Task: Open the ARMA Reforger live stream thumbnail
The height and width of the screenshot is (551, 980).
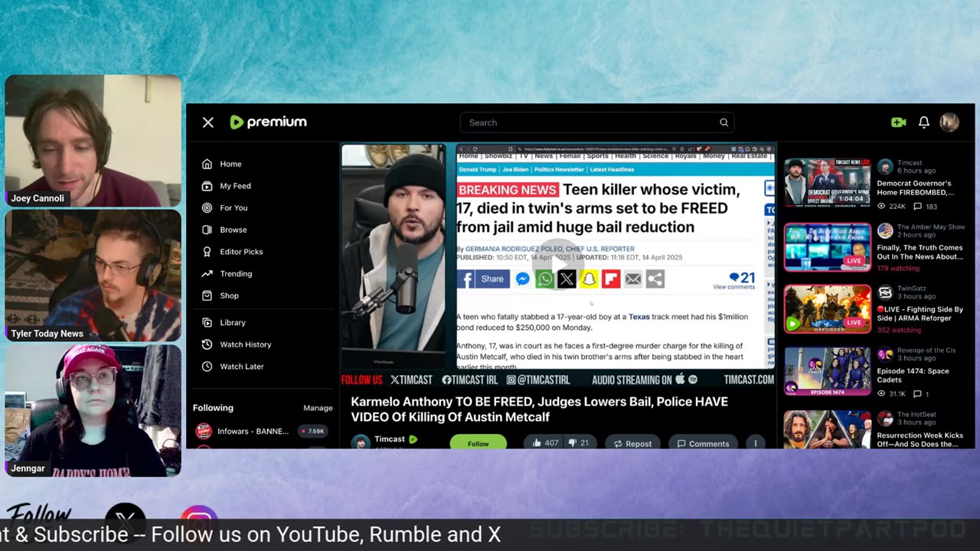Action: [828, 309]
